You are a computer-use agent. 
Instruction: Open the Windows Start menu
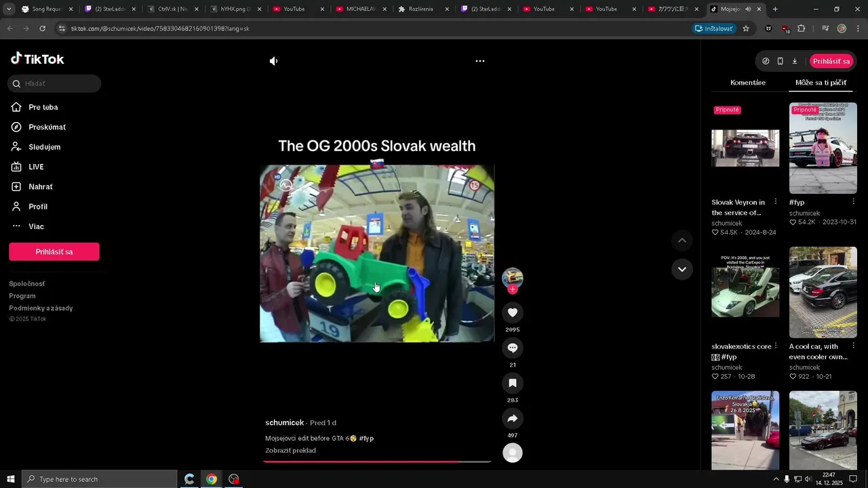(x=10, y=479)
